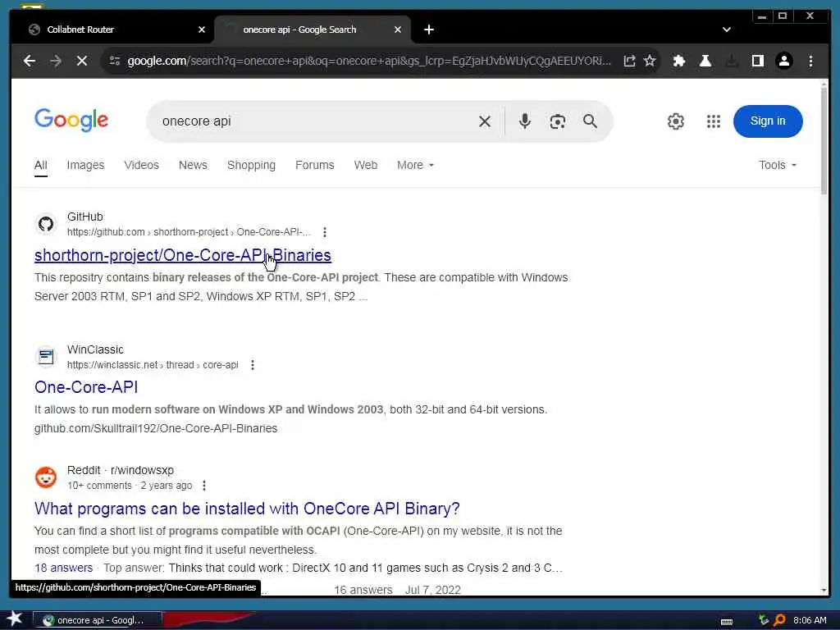Viewport: 840px width, 630px height.
Task: Click the 8:06 AM clock
Action: coord(810,620)
